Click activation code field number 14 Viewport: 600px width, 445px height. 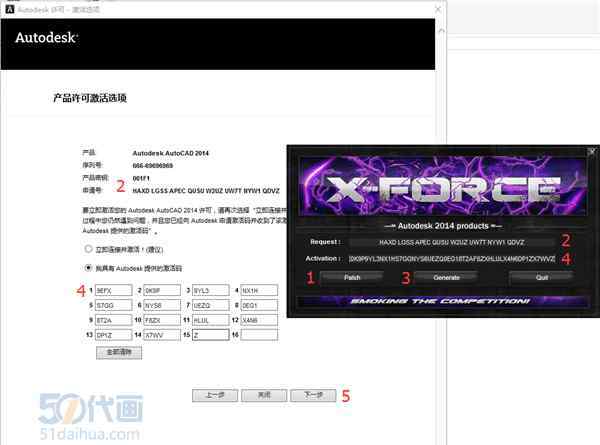coord(162,335)
